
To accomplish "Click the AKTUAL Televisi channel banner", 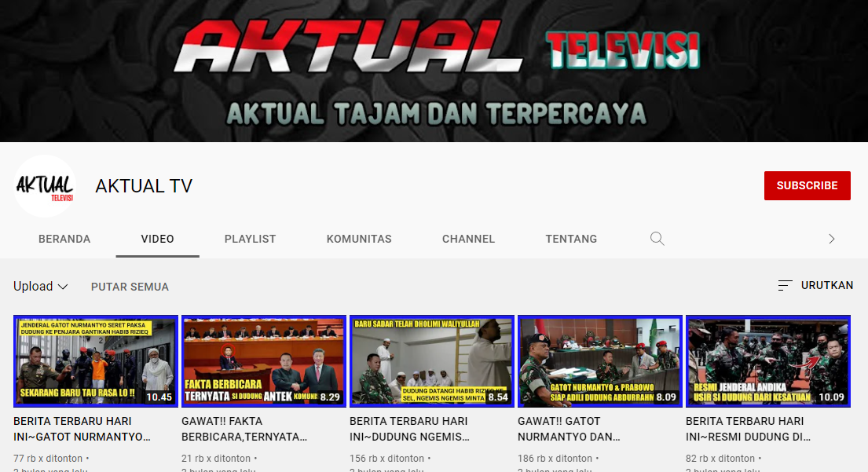I will pyautogui.click(x=434, y=71).
